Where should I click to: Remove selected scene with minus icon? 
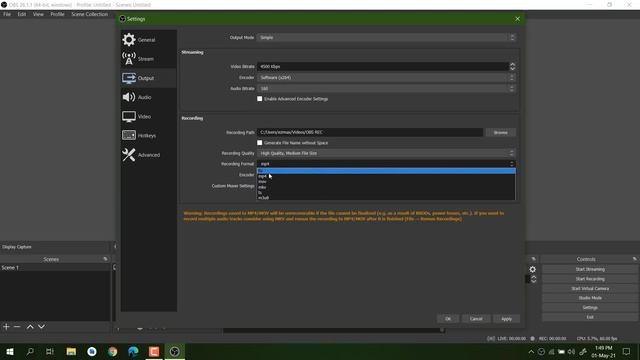click(x=17, y=327)
